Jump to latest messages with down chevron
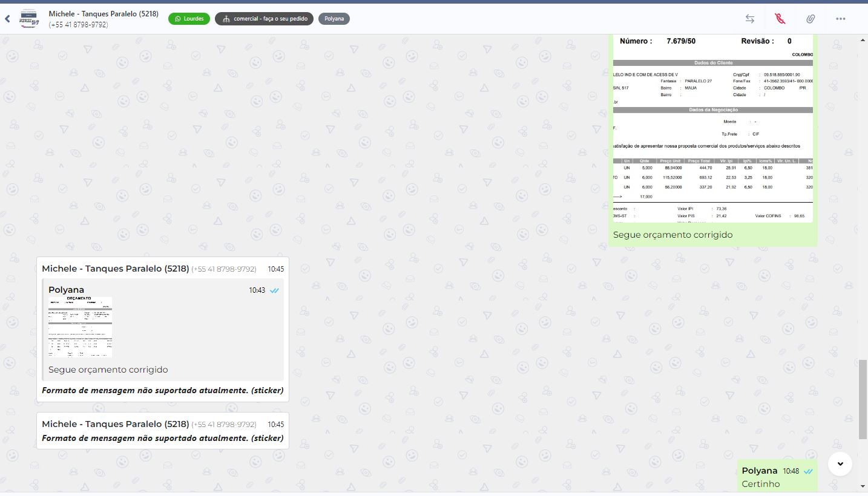Image resolution: width=868 pixels, height=496 pixels. (x=840, y=464)
